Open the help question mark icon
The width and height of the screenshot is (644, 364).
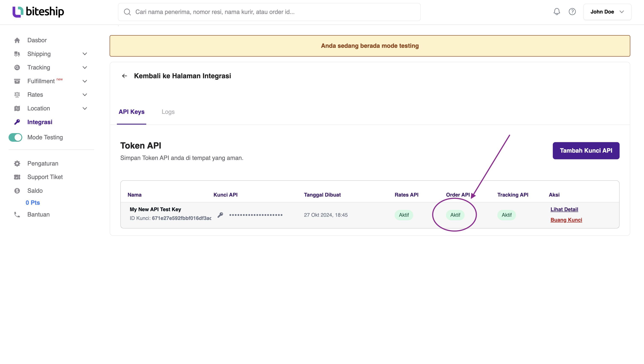tap(572, 12)
